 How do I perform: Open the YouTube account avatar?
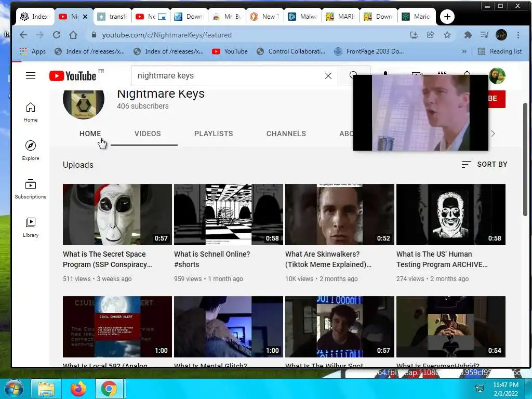point(497,76)
